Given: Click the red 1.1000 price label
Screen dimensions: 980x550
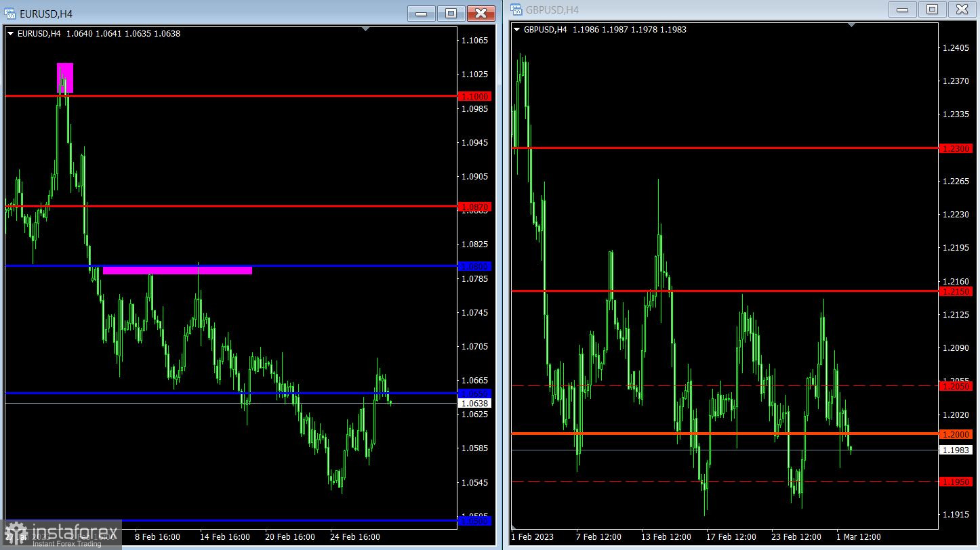Looking at the screenshot, I should point(474,96).
